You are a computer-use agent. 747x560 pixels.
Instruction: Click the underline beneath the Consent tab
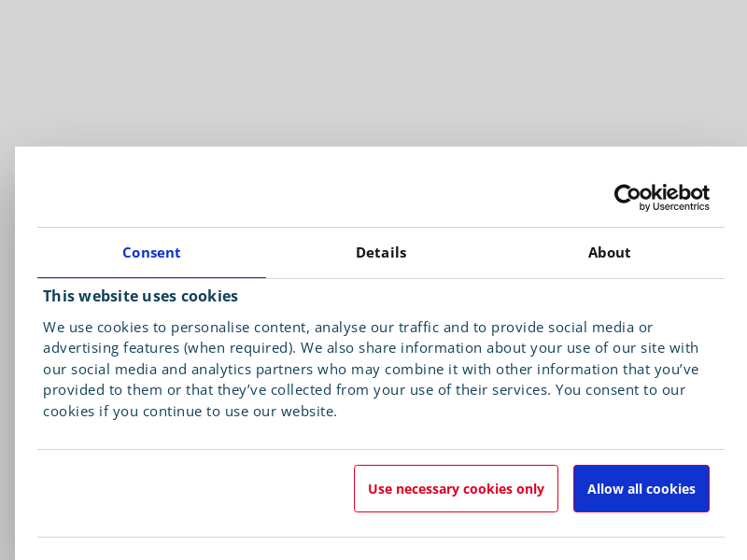coord(151,277)
